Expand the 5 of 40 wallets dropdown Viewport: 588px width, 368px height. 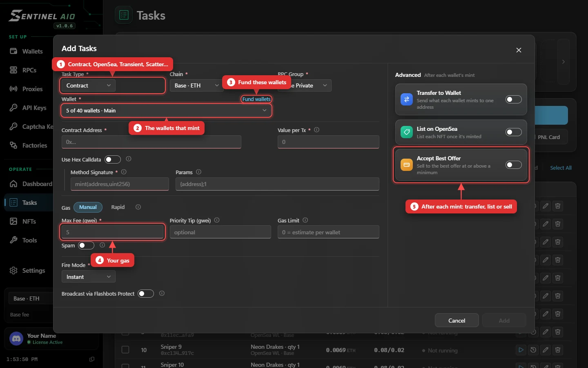[x=166, y=110]
